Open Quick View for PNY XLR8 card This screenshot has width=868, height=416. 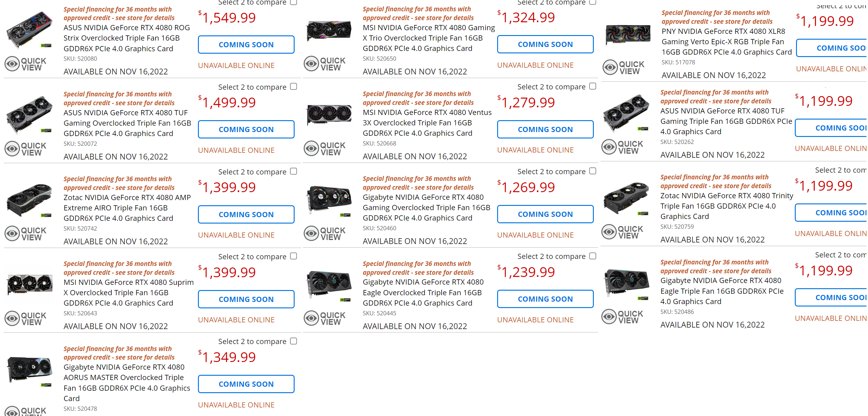click(x=624, y=67)
